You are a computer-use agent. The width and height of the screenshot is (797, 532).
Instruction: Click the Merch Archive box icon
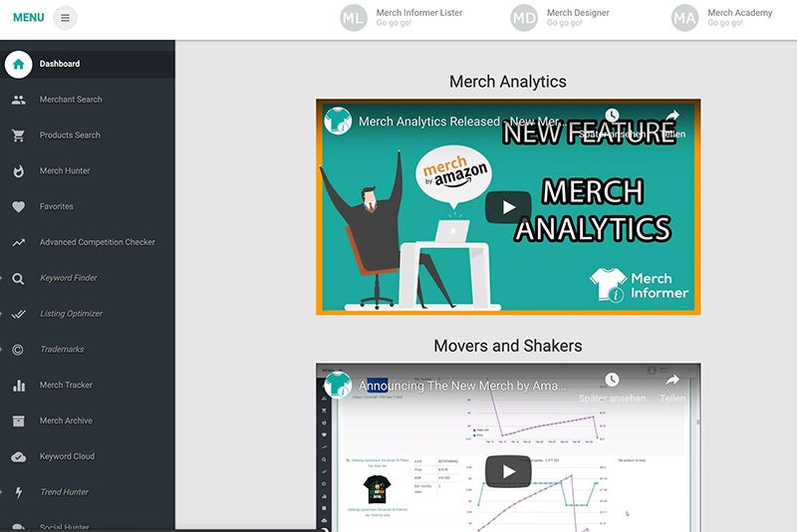pyautogui.click(x=18, y=420)
